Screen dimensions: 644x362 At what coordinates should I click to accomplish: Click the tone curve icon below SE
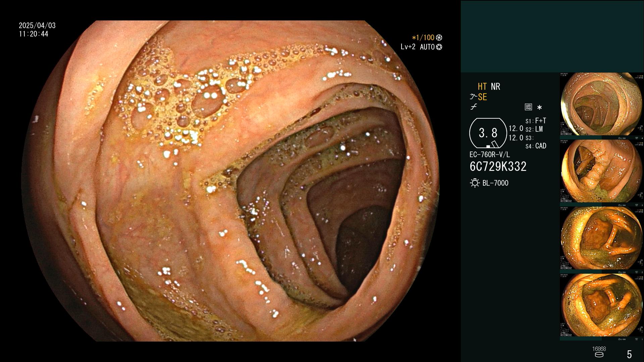[474, 107]
